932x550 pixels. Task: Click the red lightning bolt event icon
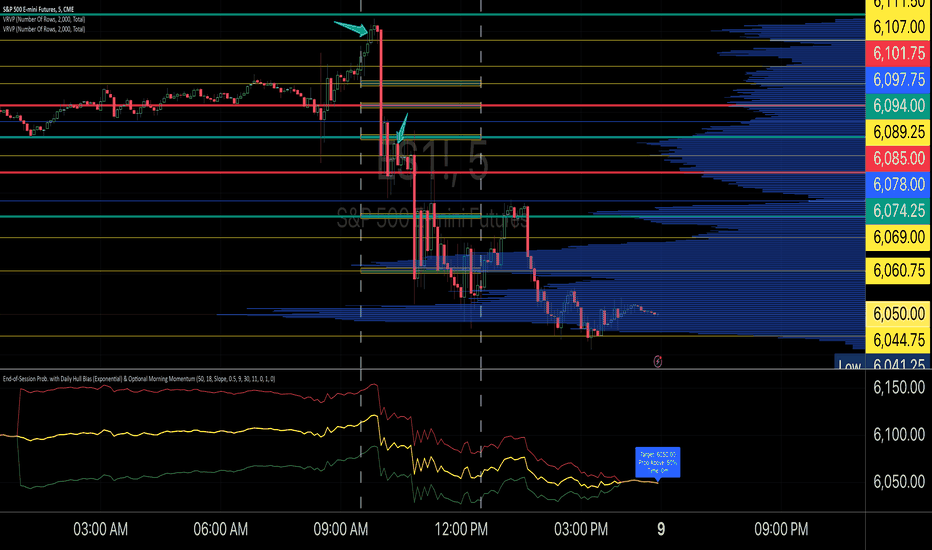coord(657,361)
